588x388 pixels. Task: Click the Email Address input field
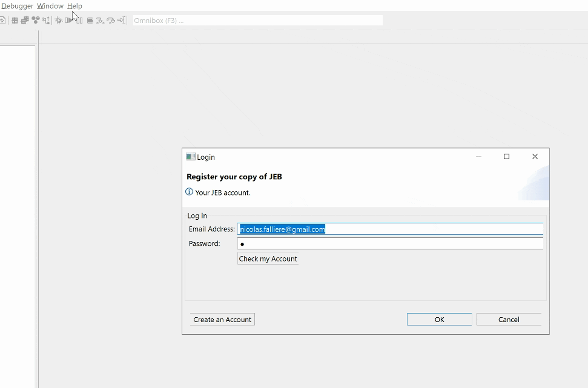coord(390,229)
